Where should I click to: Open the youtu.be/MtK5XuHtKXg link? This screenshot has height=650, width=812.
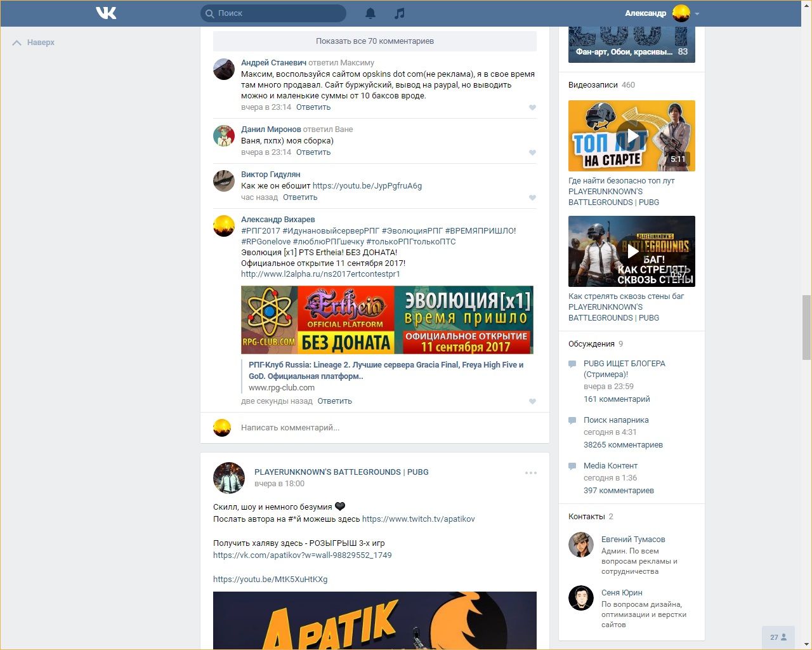tap(270, 580)
